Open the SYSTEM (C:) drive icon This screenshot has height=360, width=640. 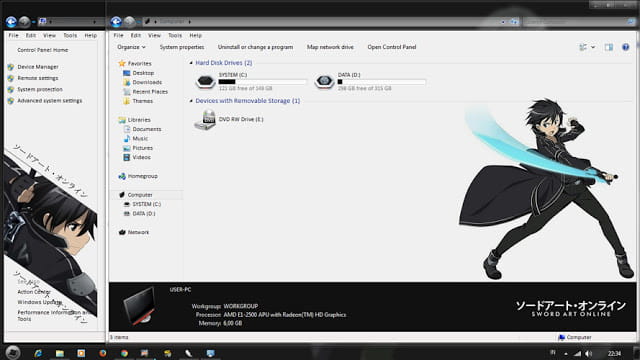point(205,82)
